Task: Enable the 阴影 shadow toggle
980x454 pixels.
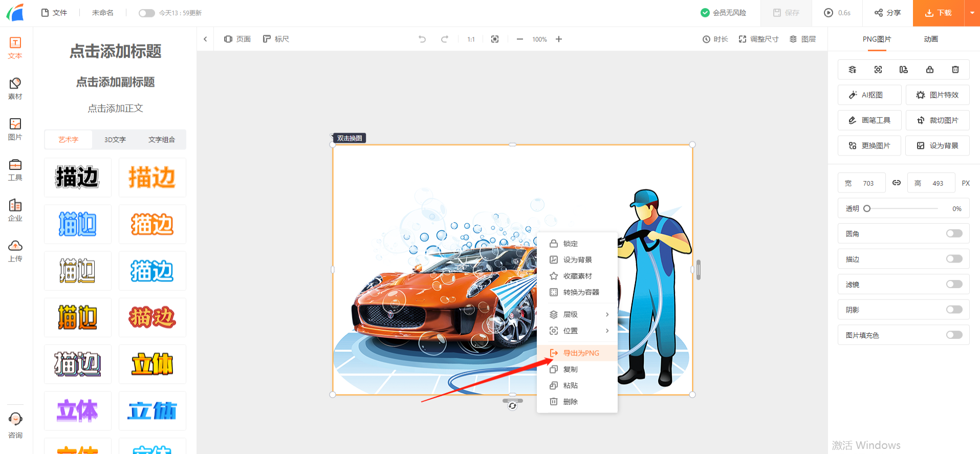Action: pyautogui.click(x=954, y=310)
